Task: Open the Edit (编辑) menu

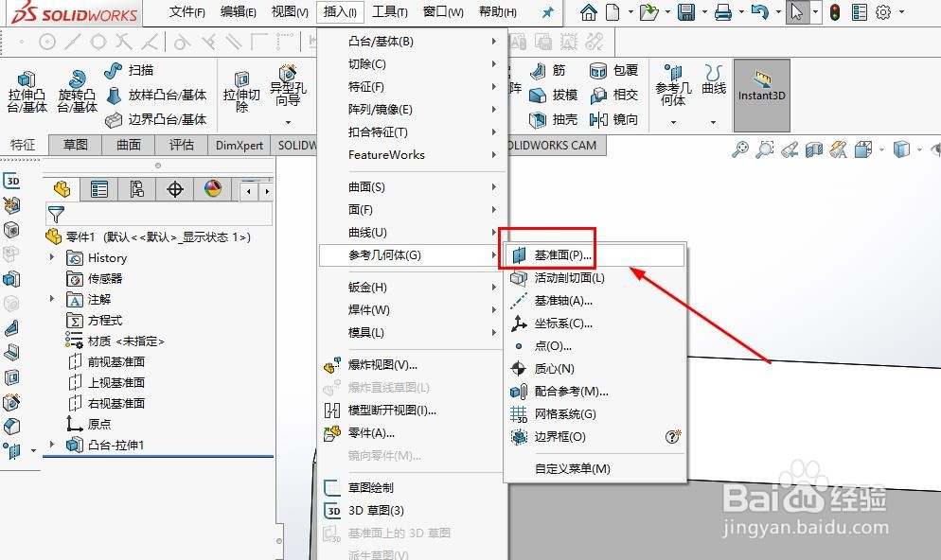Action: pyautogui.click(x=239, y=12)
